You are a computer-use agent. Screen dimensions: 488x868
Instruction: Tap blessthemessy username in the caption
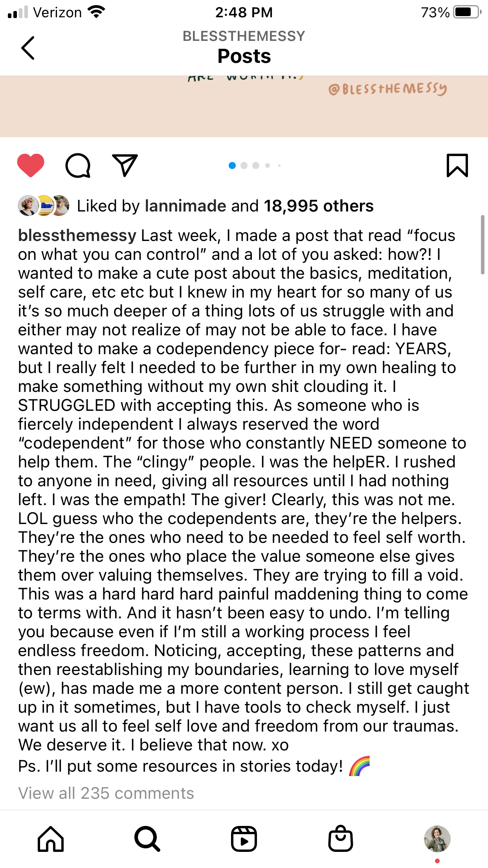click(x=77, y=235)
